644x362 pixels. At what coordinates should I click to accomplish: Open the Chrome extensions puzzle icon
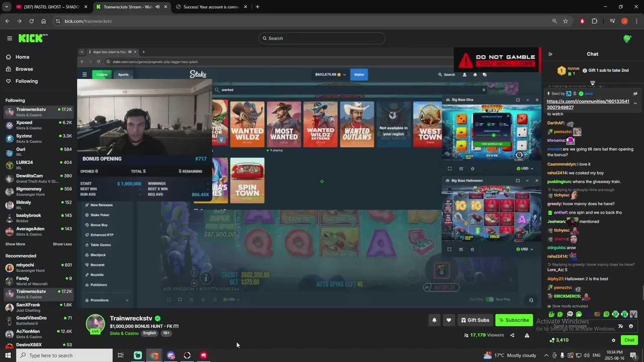click(x=594, y=21)
